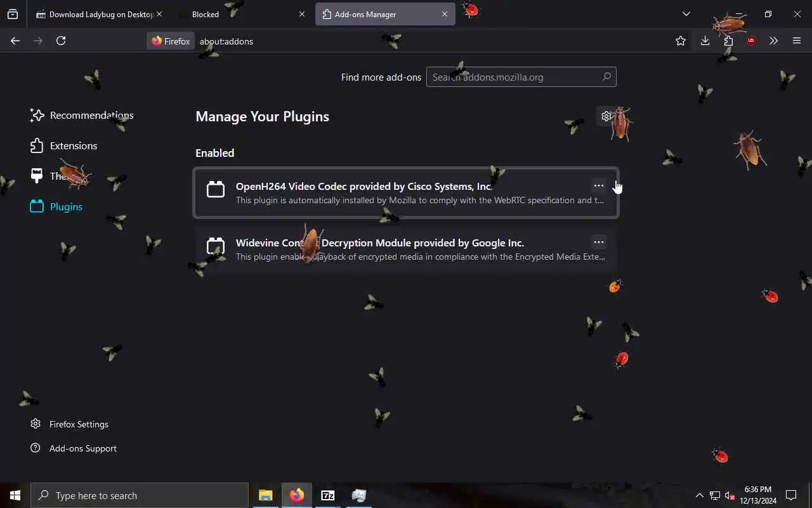Open the Windows Start menu

point(15,495)
